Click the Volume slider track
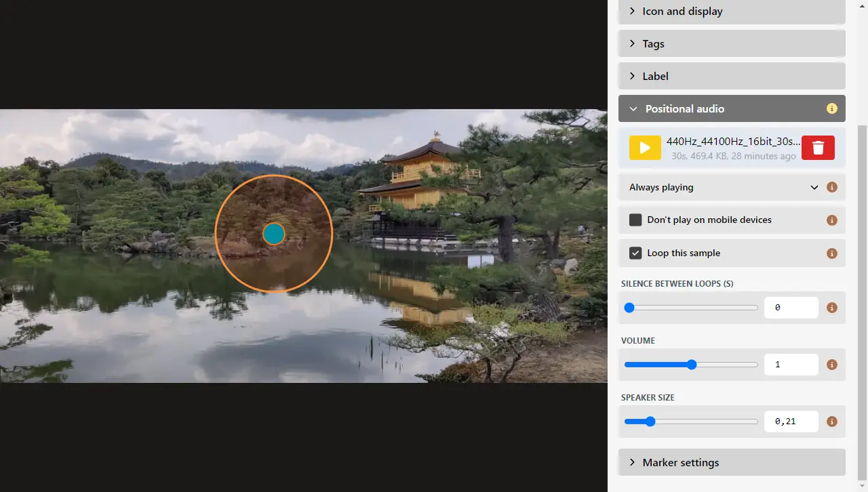Image resolution: width=868 pixels, height=492 pixels. click(x=726, y=365)
